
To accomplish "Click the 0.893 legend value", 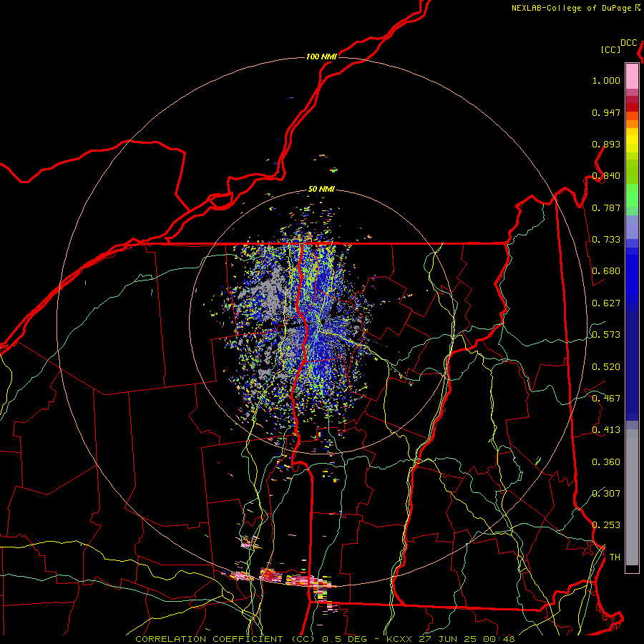I will [x=606, y=144].
